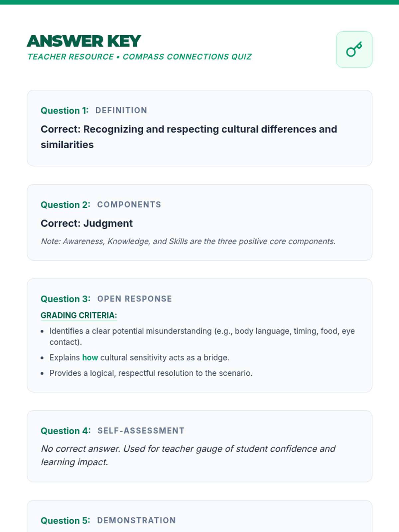Select the OPEN RESPONSE tag
The height and width of the screenshot is (532, 399).
point(135,299)
